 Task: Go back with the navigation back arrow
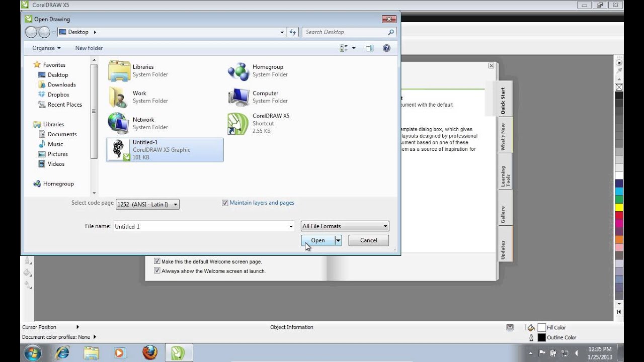click(x=31, y=32)
